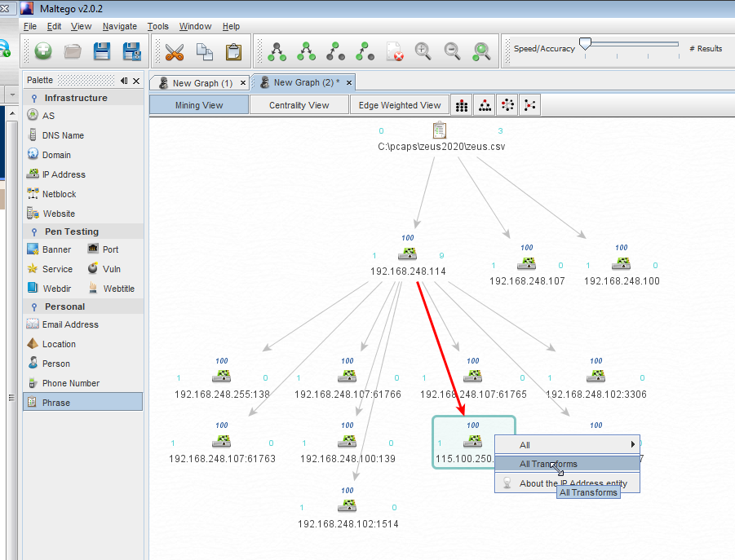Zoom out with the minus magnifier
The width and height of the screenshot is (735, 560).
[453, 51]
